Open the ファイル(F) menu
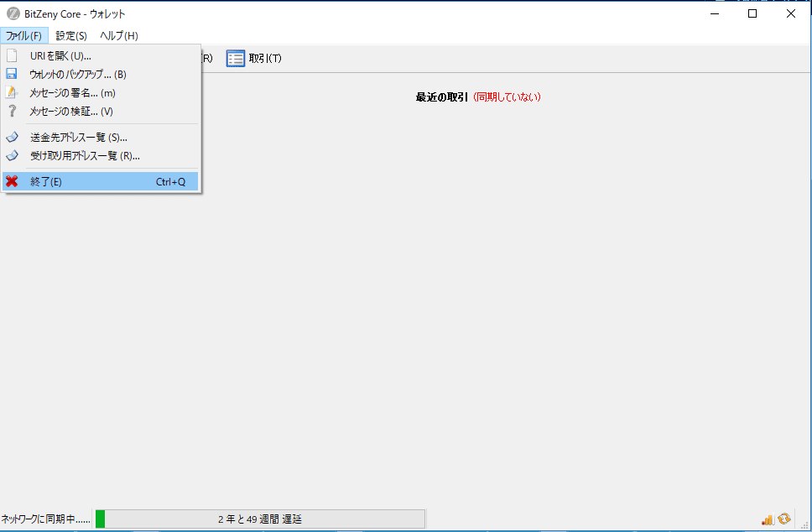This screenshot has width=812, height=532. [x=23, y=36]
